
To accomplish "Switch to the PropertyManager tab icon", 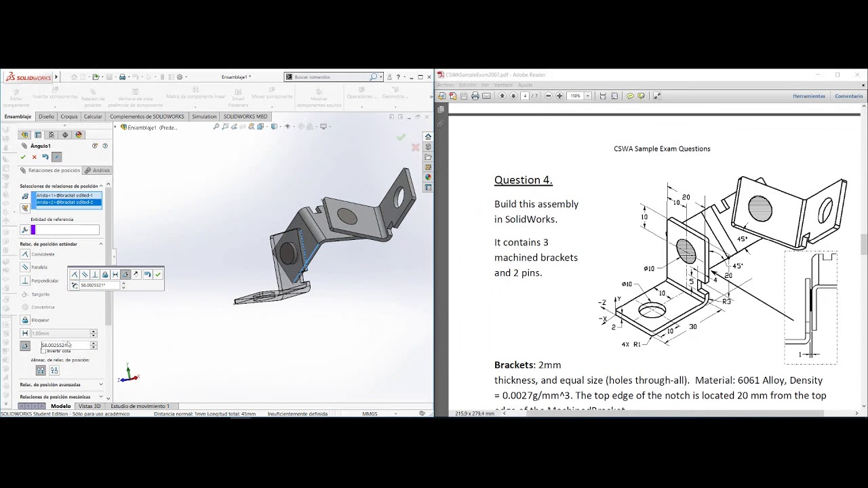I will pos(38,135).
